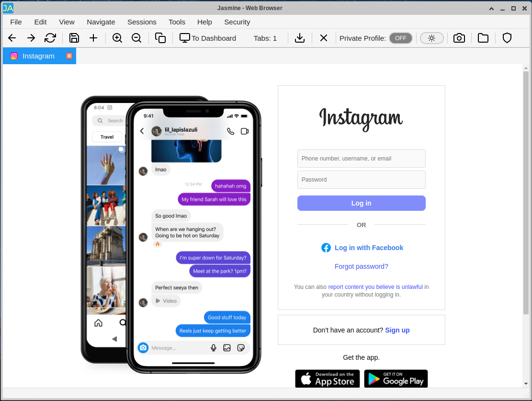Image resolution: width=532 pixels, height=401 pixels.
Task: Click the scrollbar down arrow
Action: 526,384
